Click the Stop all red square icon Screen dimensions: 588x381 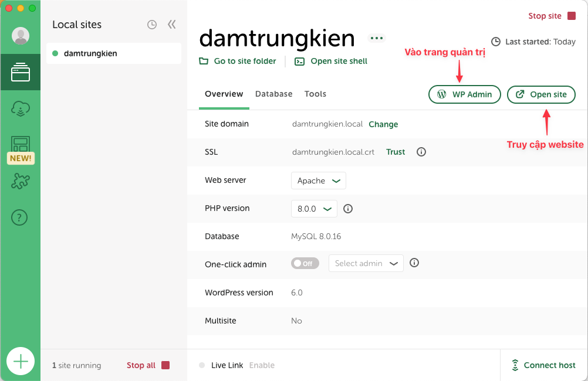(165, 365)
